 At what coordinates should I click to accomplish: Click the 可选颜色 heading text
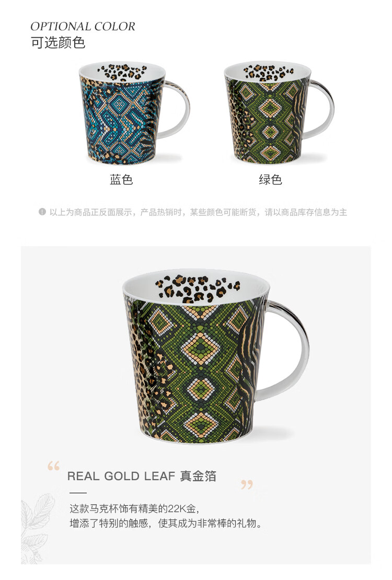click(58, 42)
